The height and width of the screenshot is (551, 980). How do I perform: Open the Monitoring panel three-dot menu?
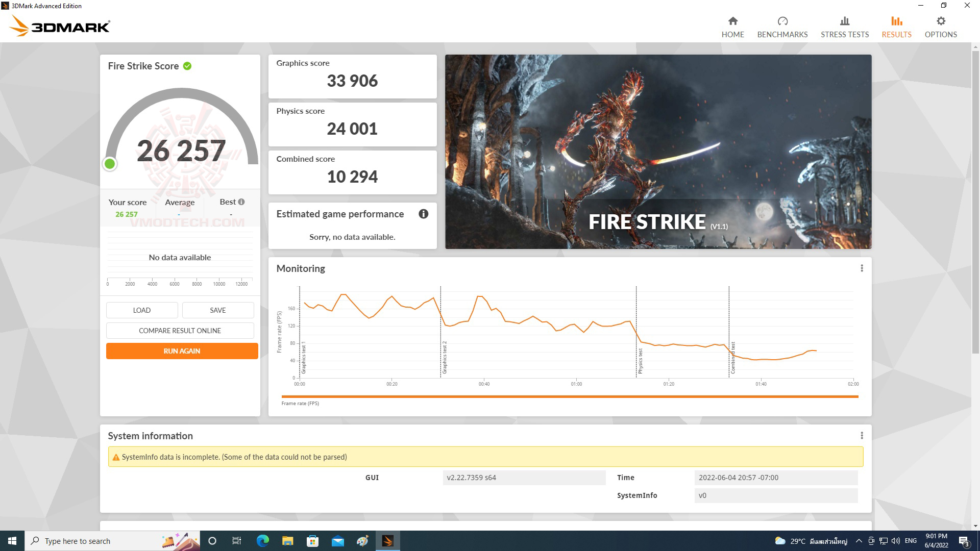point(863,267)
